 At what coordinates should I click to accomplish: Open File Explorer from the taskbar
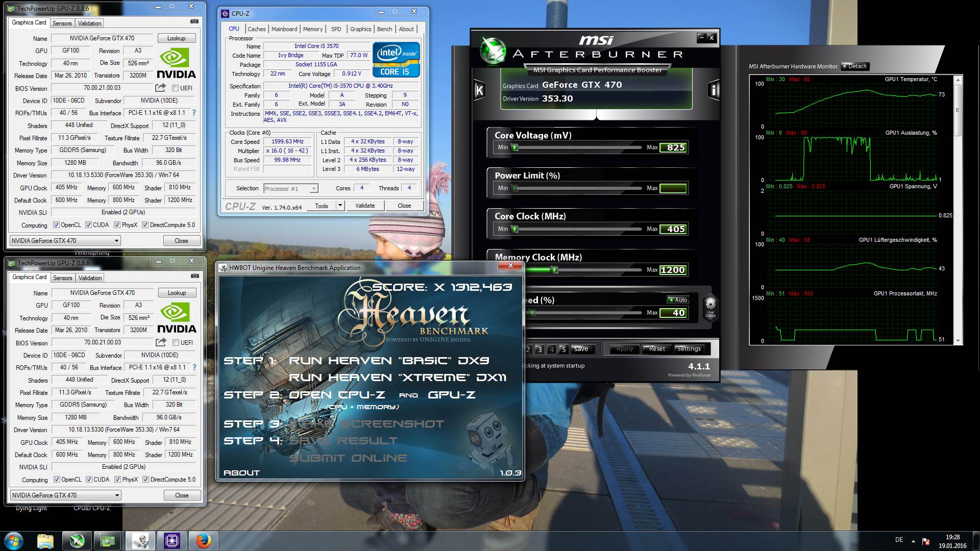pos(45,541)
